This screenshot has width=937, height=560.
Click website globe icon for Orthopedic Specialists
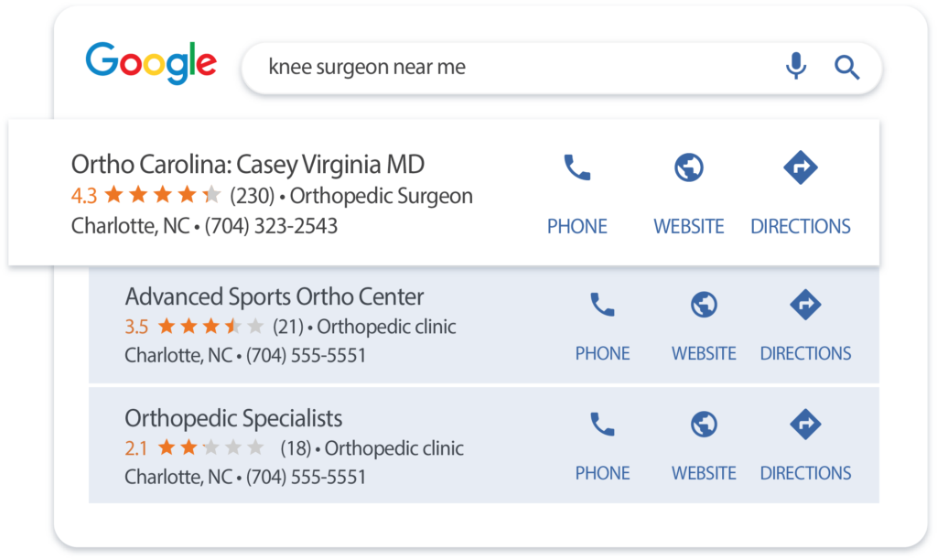click(x=704, y=425)
